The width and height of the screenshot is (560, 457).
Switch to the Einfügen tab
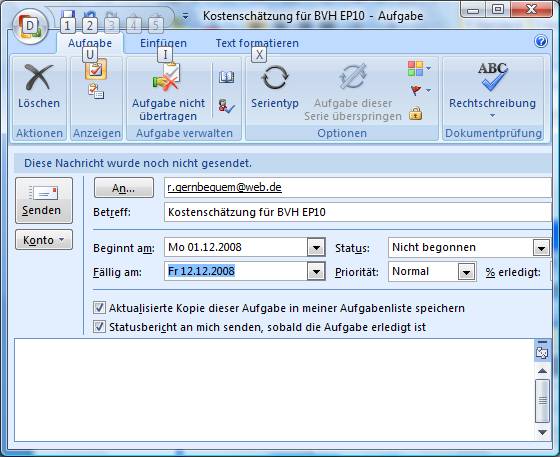pyautogui.click(x=163, y=43)
